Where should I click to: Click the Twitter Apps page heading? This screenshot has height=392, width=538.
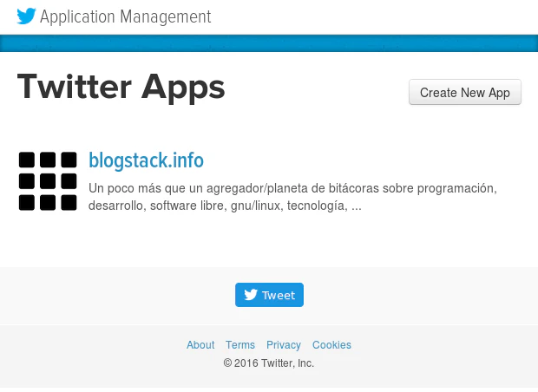121,87
